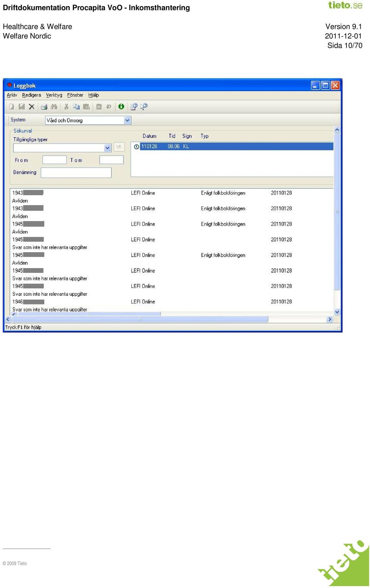Click the New document toolbar icon
The width and height of the screenshot is (370, 588).
[12, 107]
